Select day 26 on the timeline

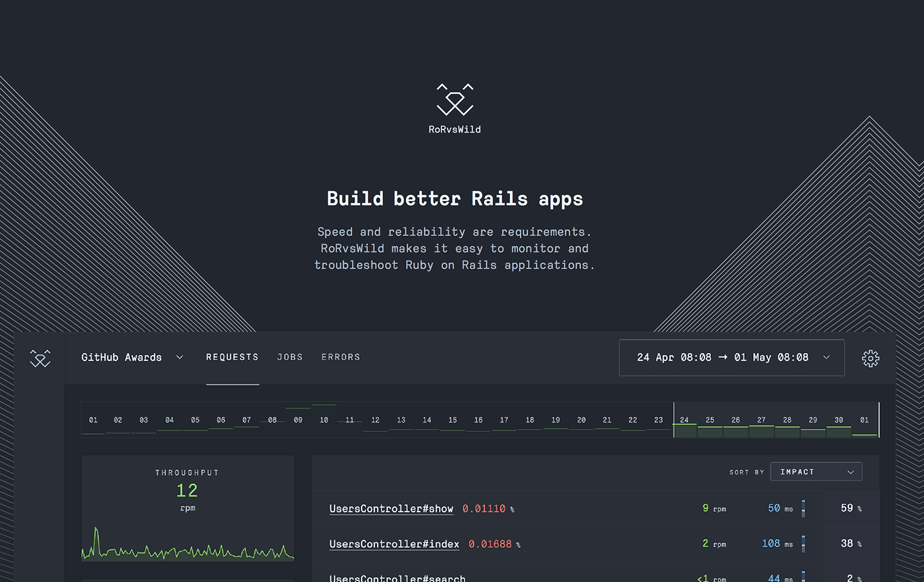(736, 420)
